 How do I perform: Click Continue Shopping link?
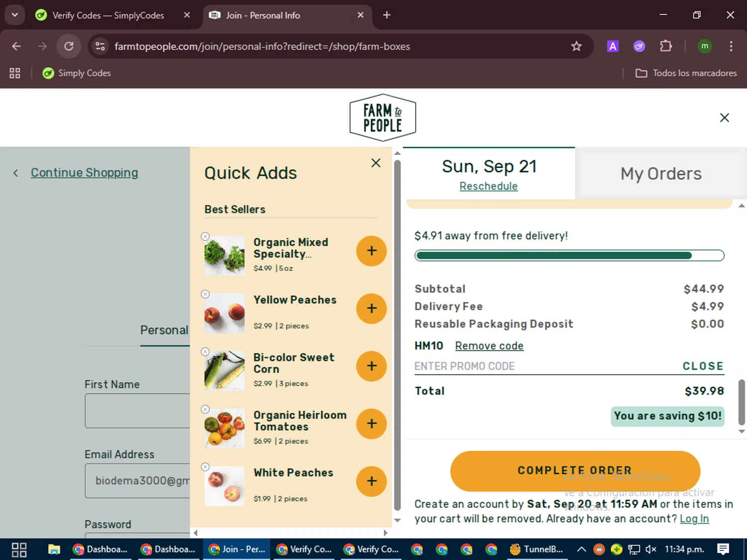[85, 173]
